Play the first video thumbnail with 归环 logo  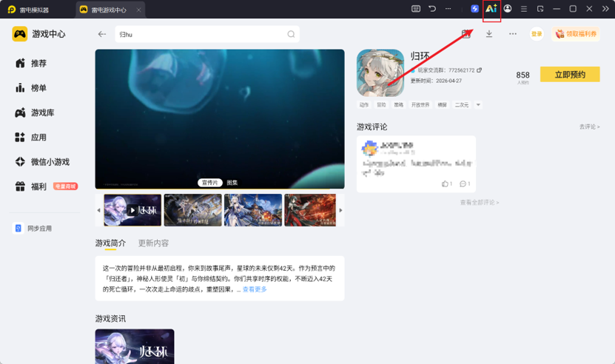pyautogui.click(x=132, y=210)
